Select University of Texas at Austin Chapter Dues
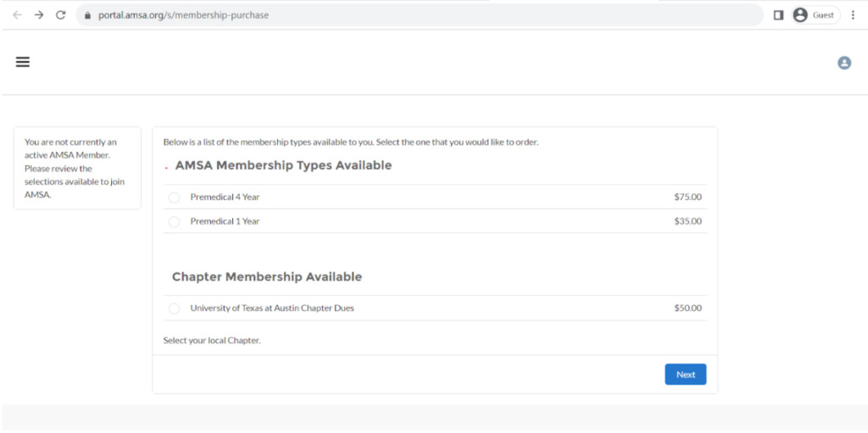Viewport: 868px width, 433px height. pos(174,308)
